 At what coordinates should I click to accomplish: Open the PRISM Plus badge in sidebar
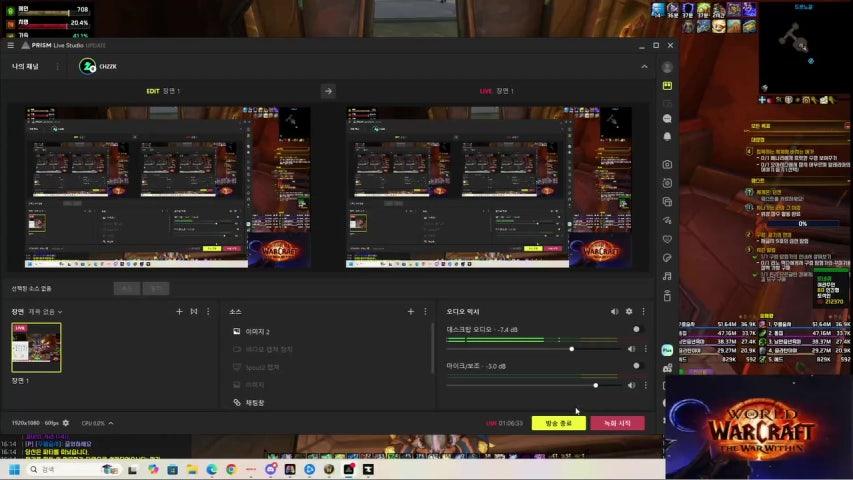[667, 350]
